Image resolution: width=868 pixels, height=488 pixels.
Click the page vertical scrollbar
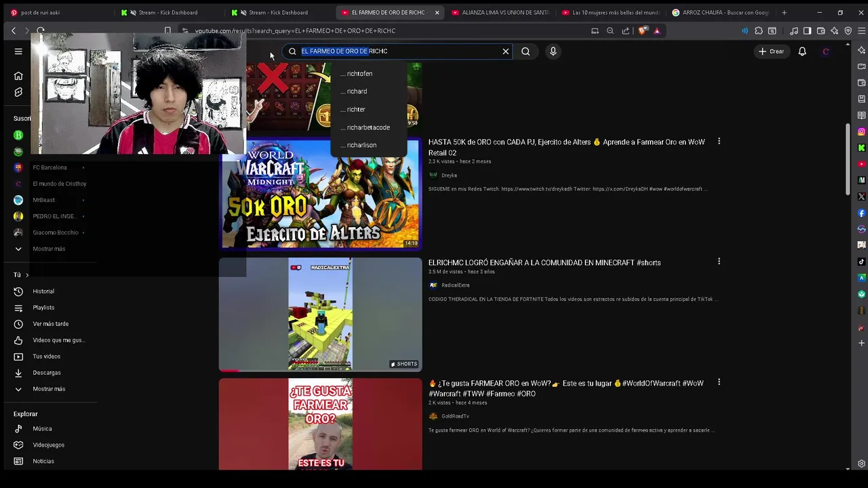[848, 159]
